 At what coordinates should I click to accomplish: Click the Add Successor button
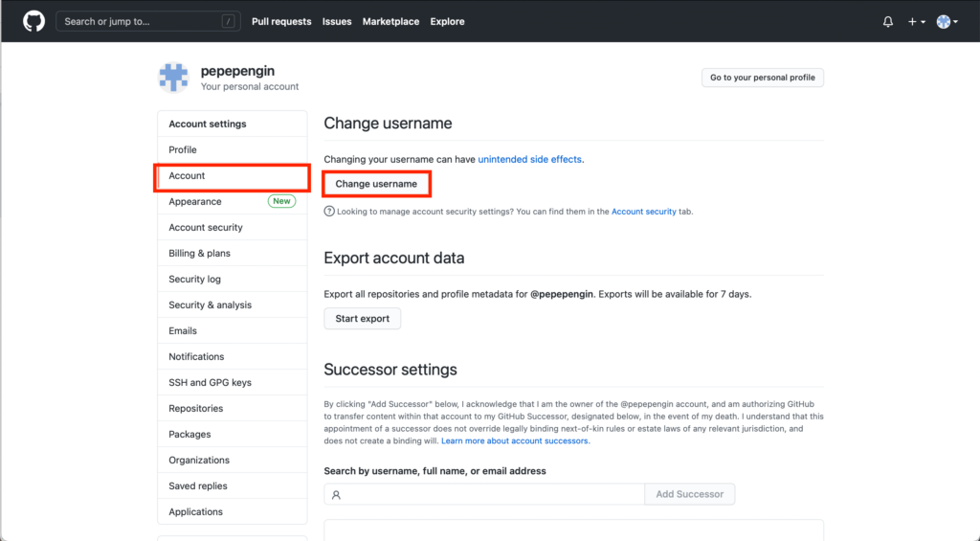point(689,494)
